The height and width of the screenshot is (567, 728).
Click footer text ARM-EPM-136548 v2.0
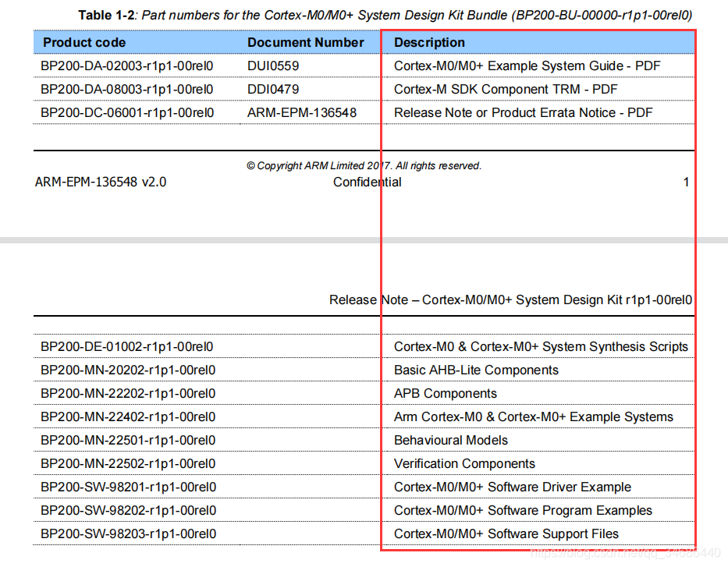[x=101, y=182]
